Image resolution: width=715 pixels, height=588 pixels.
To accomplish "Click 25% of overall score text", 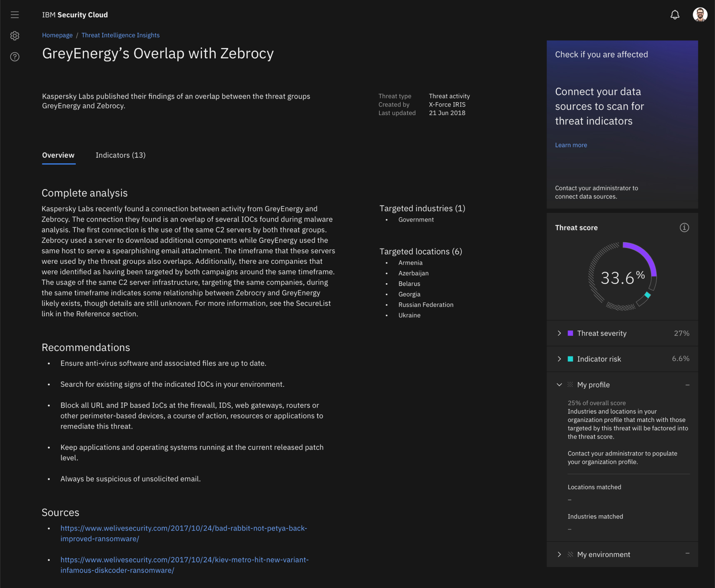I will tap(597, 403).
